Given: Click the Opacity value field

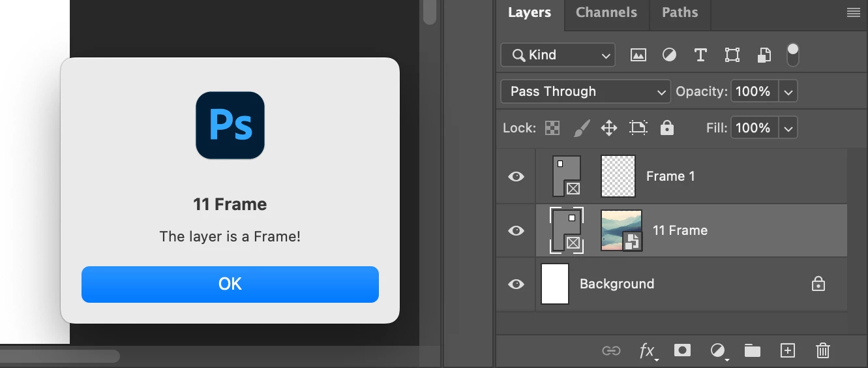Looking at the screenshot, I should click(x=755, y=91).
